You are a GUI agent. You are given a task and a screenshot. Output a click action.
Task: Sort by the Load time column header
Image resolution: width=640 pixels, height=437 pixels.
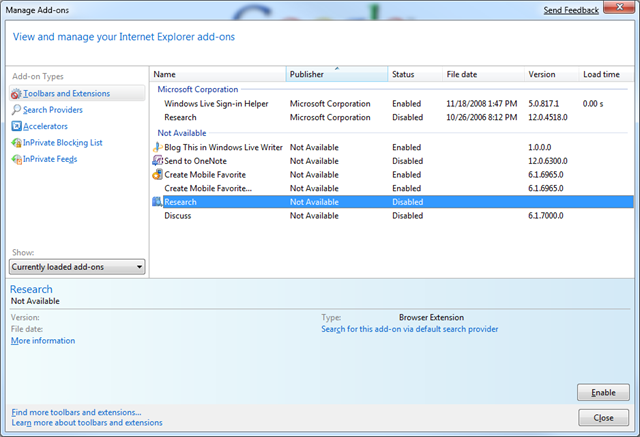pyautogui.click(x=606, y=74)
